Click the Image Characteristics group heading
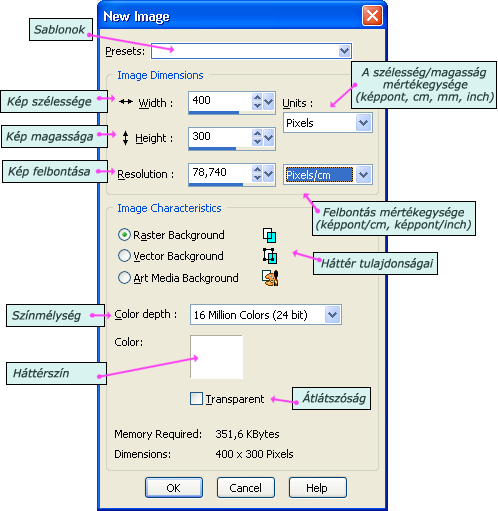 tap(169, 208)
